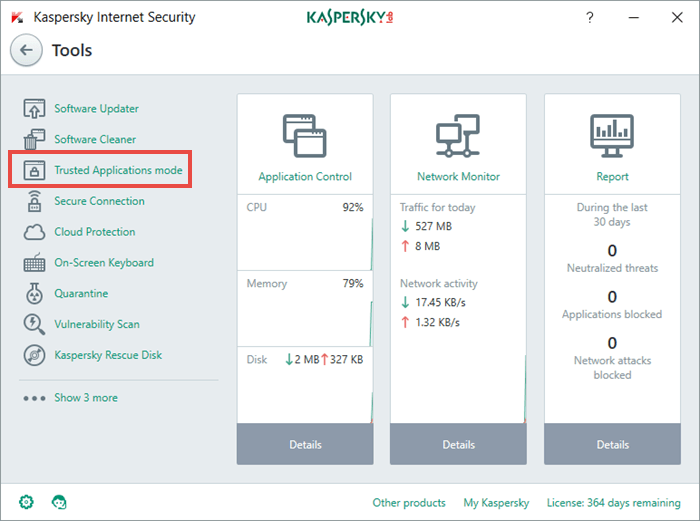700x521 pixels.
Task: Open the Other products link
Action: (x=409, y=503)
